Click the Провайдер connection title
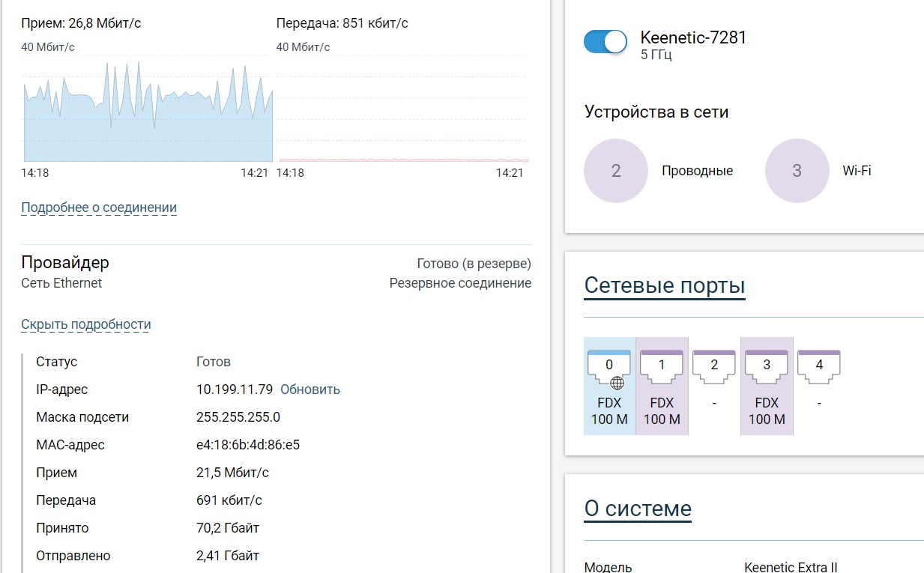The height and width of the screenshot is (573, 924). (x=65, y=262)
